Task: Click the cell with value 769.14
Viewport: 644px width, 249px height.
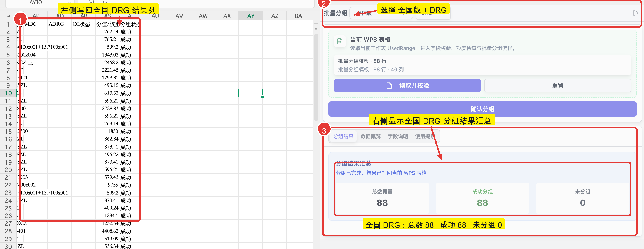Action: pos(107,124)
